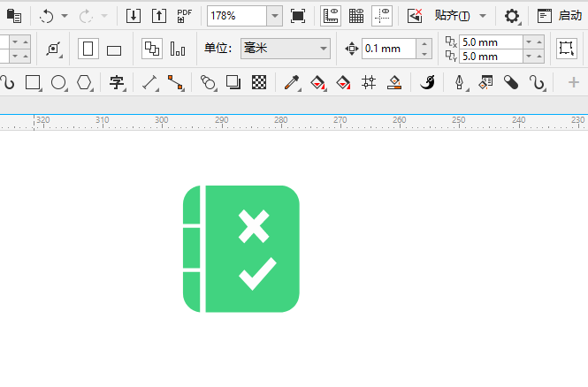
Task: Select the Polygon tool
Action: pyautogui.click(x=84, y=82)
